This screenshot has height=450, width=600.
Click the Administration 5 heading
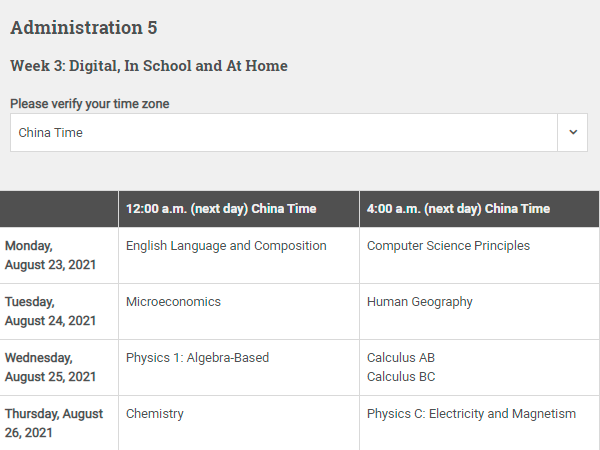pyautogui.click(x=84, y=28)
